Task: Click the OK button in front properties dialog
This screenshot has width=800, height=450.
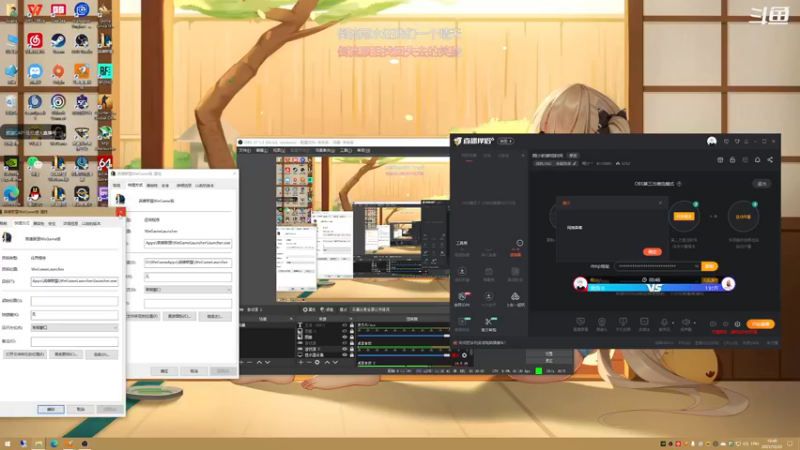Action: point(51,409)
